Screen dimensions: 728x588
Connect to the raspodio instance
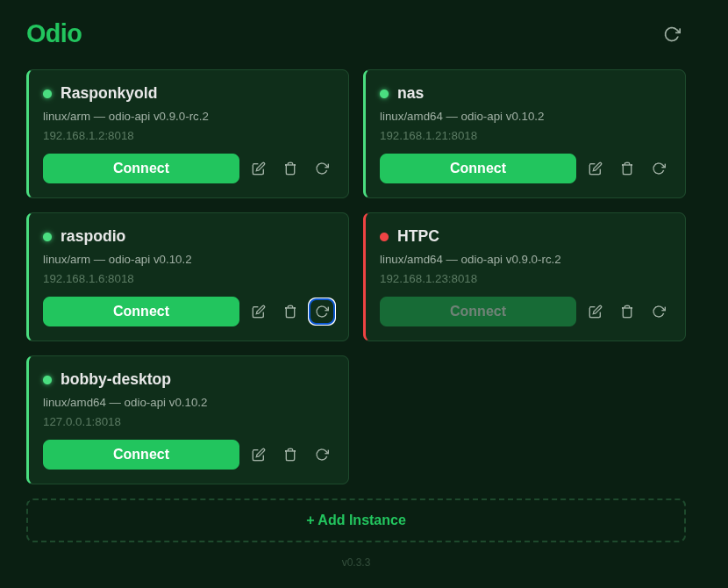pyautogui.click(x=140, y=312)
